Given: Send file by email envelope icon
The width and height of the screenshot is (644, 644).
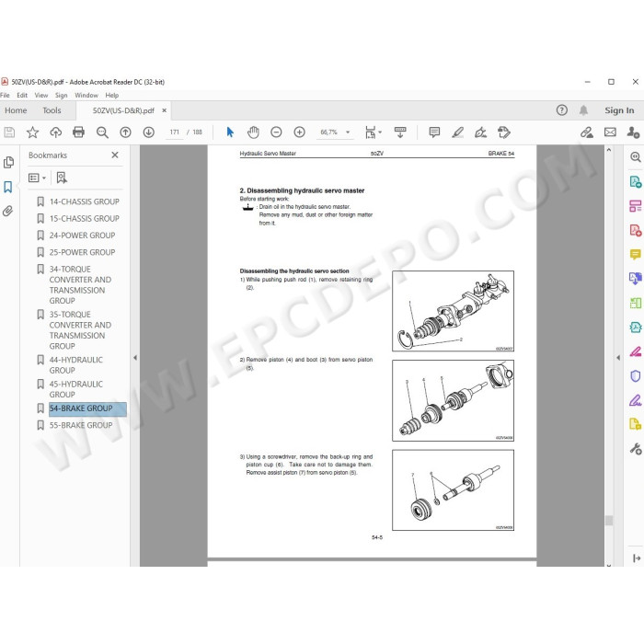Looking at the screenshot, I should click(x=610, y=132).
